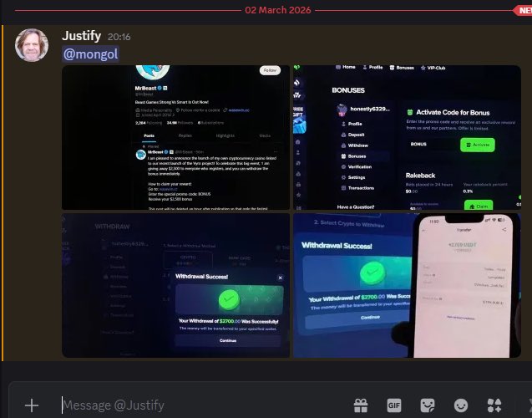Open the MrBeast profile screenshot image
The image size is (532, 418).
tap(175, 138)
